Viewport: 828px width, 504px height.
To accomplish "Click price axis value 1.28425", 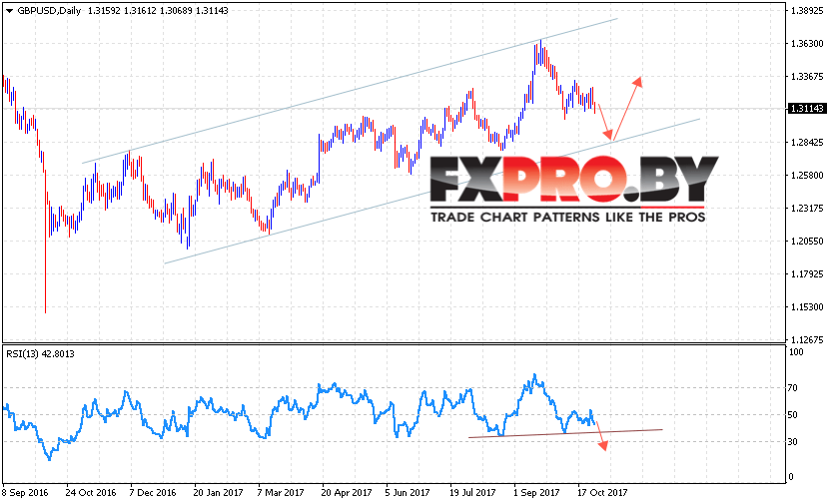I will click(x=807, y=143).
